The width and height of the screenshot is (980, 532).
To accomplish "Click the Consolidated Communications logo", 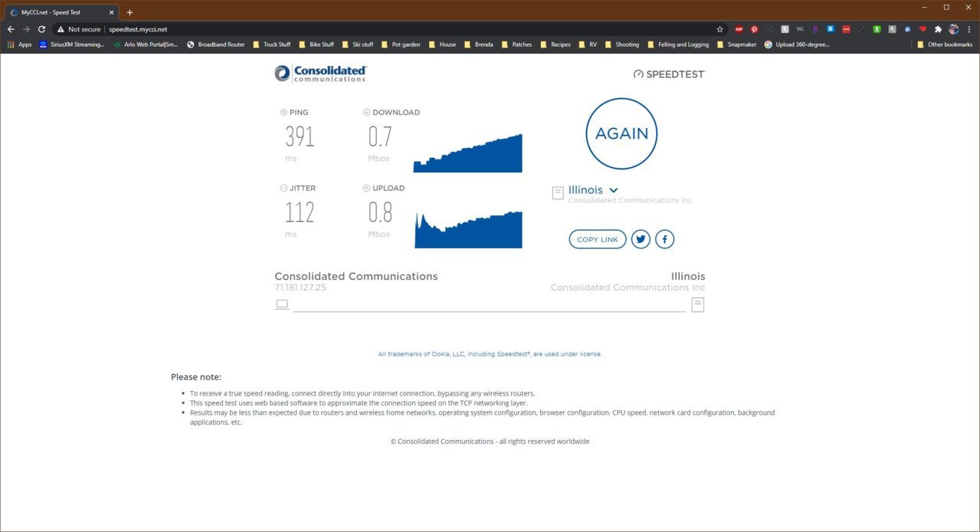I will [x=320, y=74].
